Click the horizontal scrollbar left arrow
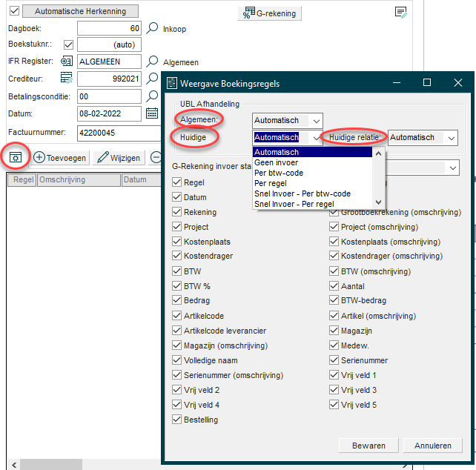 point(14,465)
